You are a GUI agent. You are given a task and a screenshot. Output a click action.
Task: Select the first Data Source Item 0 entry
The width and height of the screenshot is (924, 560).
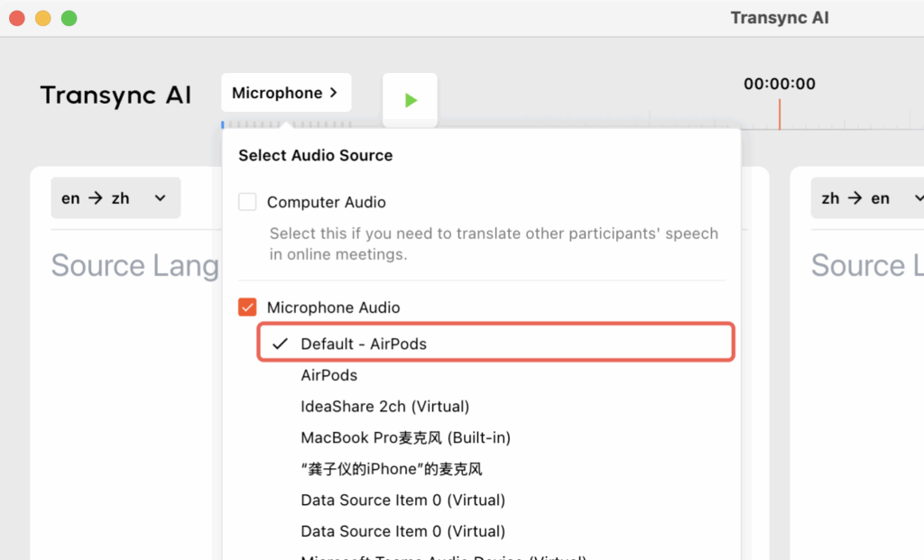click(402, 500)
